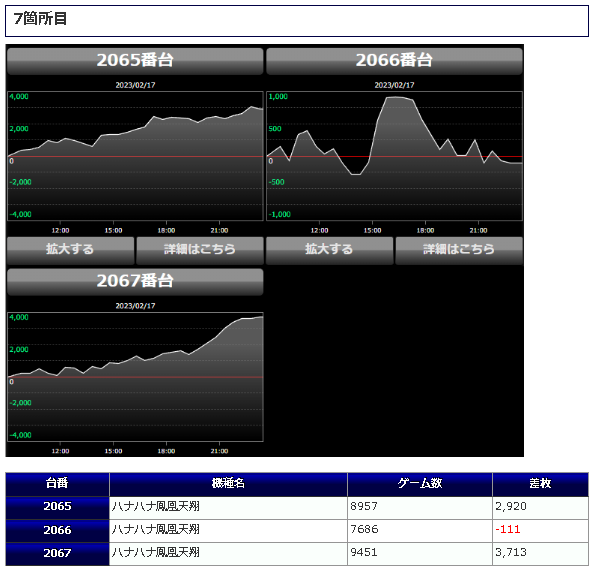This screenshot has height=569, width=593.
Task: Select the 差枚 column header
Action: (x=540, y=484)
